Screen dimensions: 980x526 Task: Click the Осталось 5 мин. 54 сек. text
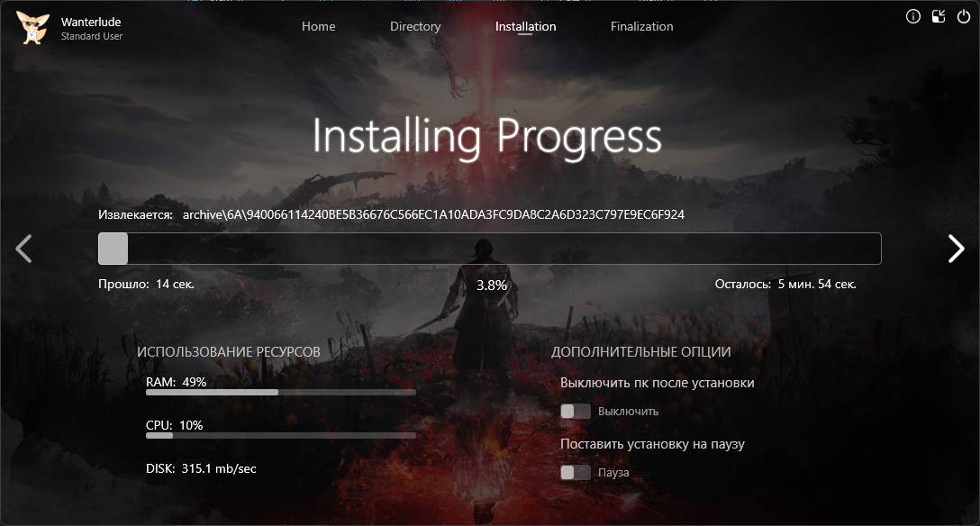click(785, 284)
